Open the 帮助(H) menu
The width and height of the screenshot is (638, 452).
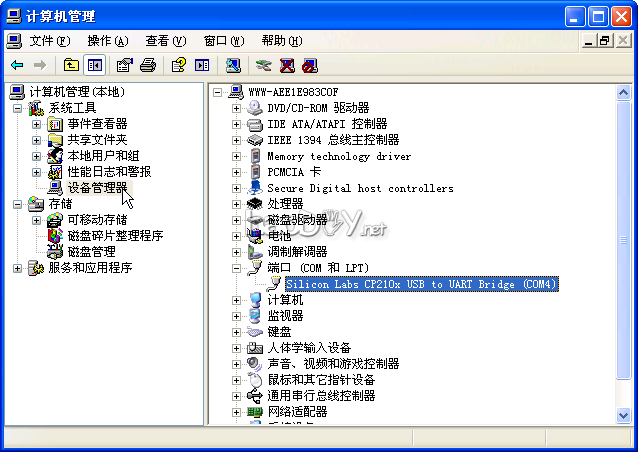(x=281, y=41)
